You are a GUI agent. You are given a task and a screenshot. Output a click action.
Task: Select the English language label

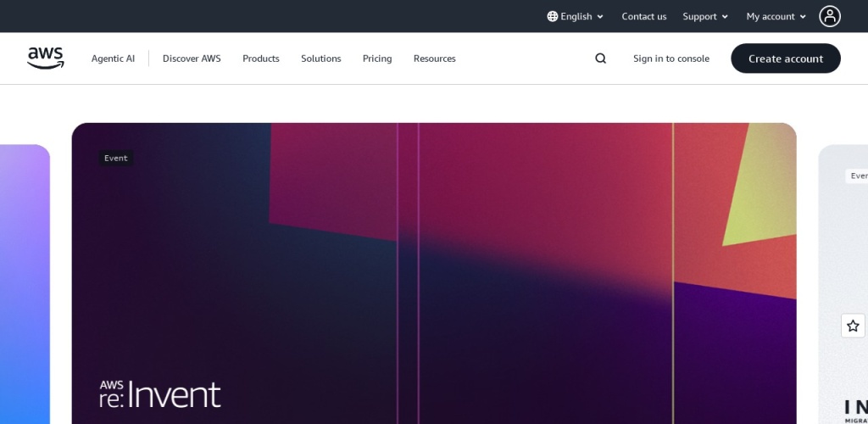[x=576, y=17]
